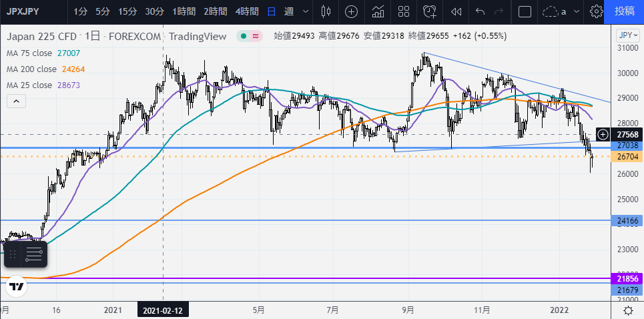Click the 27038 horizontal line price label
Image resolution: width=644 pixels, height=319 pixels.
pos(627,145)
